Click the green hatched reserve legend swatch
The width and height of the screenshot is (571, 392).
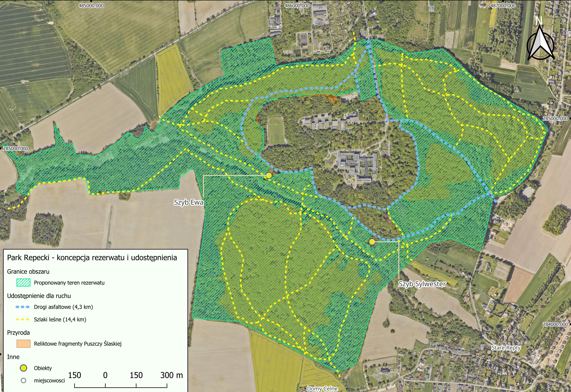click(x=23, y=283)
